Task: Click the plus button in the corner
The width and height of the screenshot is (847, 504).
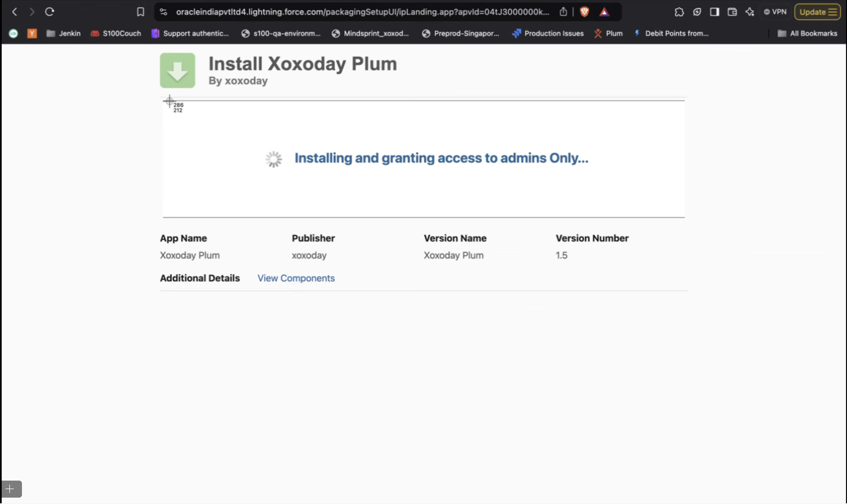Action: coord(11,489)
